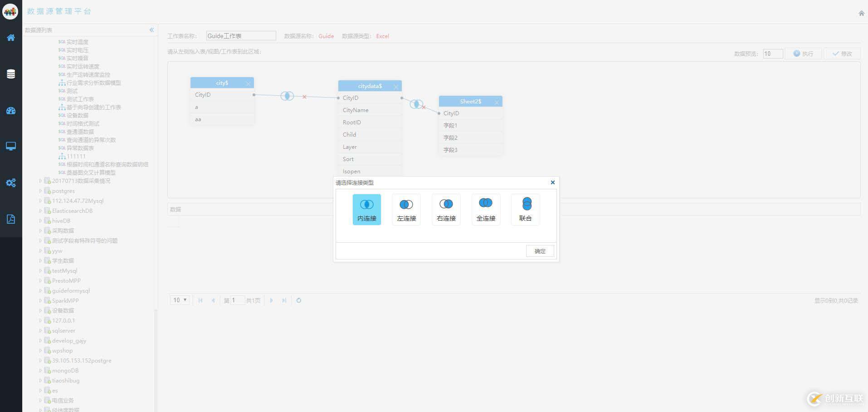Expand the hiveDB node
868x412 pixels.
[x=40, y=221]
